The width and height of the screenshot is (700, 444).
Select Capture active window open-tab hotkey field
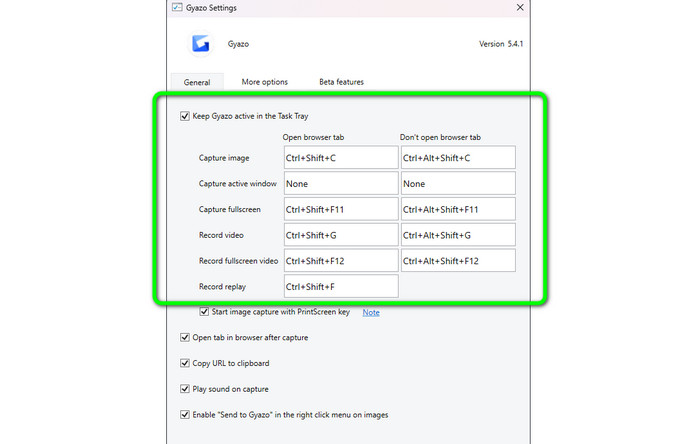(341, 183)
